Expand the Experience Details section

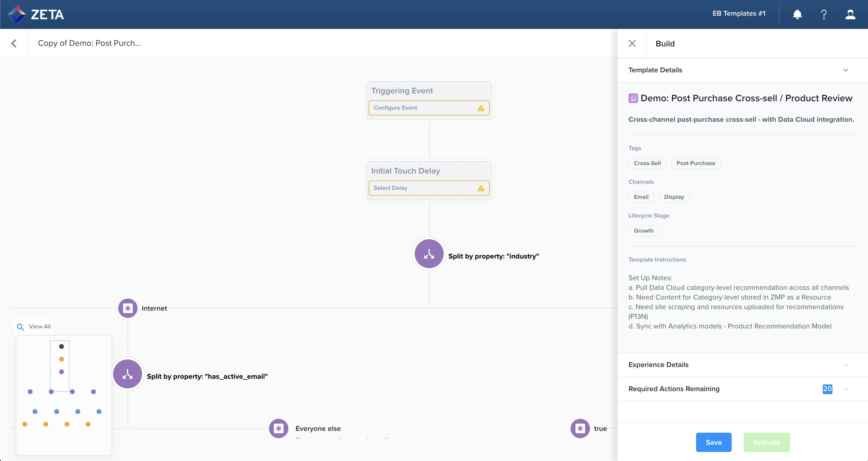point(845,365)
